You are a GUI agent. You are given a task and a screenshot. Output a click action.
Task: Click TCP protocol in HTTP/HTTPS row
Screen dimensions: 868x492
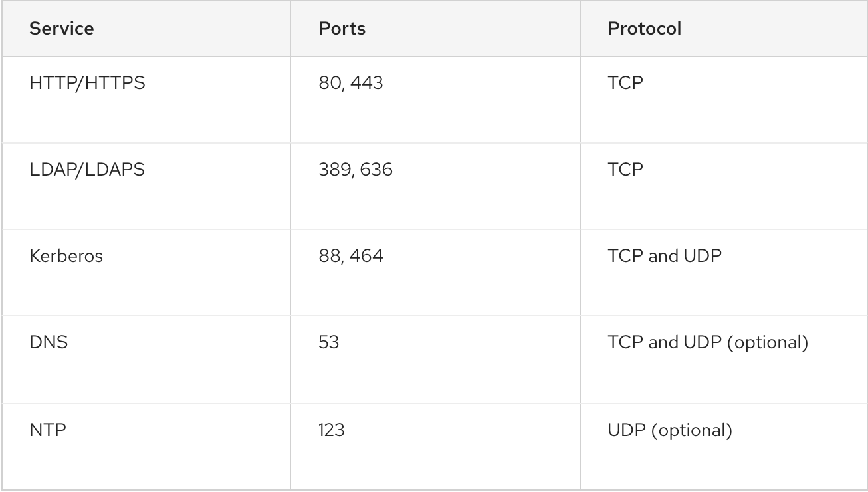pos(625,84)
